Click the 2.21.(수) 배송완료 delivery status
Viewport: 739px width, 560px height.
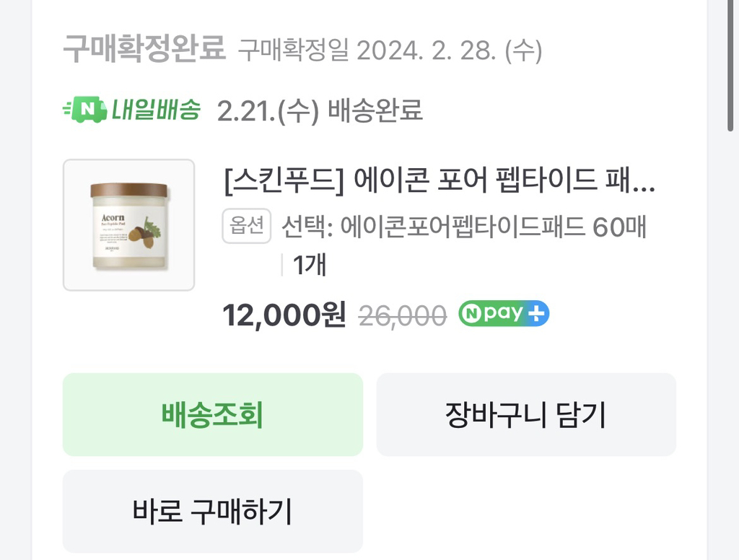320,111
